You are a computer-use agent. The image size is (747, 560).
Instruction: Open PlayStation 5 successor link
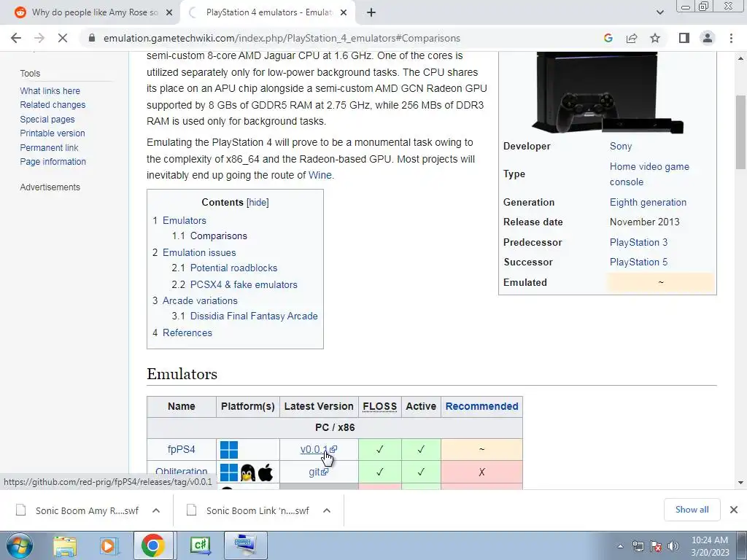(x=638, y=262)
